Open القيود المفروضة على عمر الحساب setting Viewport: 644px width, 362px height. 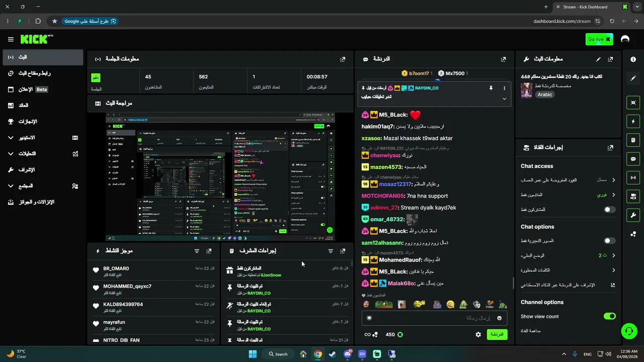pos(568,180)
